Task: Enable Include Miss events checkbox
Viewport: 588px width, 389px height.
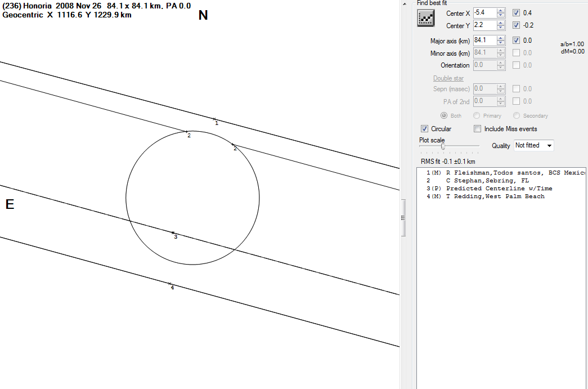Action: coord(478,129)
